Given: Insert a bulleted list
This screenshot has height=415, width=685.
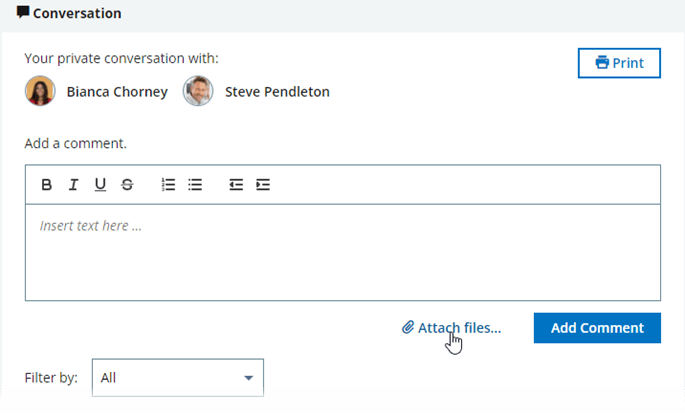Looking at the screenshot, I should [196, 184].
